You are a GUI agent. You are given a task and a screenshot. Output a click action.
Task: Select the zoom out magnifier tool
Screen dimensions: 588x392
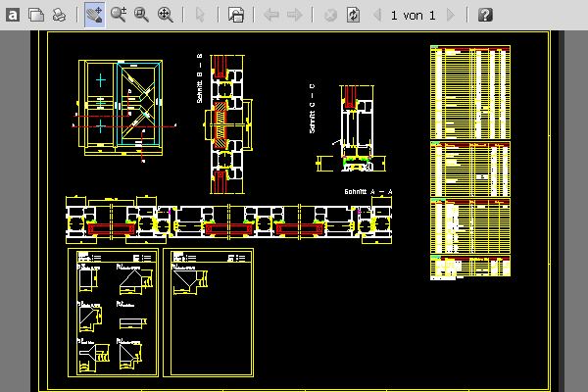click(142, 15)
